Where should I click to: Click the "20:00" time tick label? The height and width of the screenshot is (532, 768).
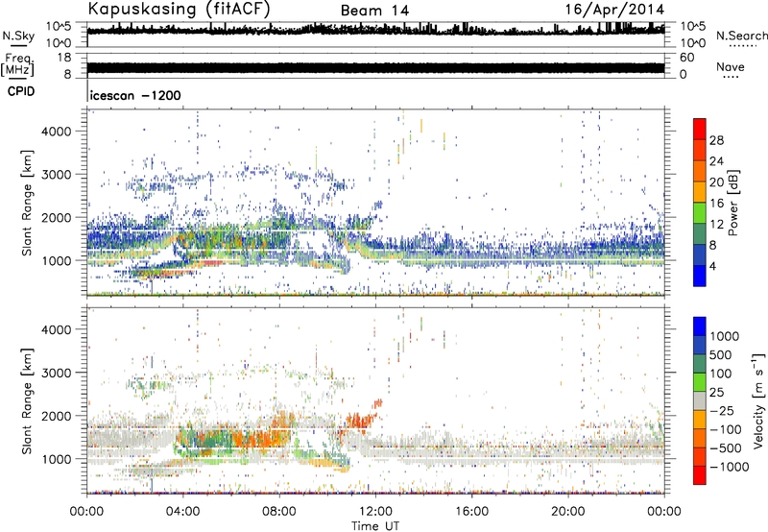(568, 512)
